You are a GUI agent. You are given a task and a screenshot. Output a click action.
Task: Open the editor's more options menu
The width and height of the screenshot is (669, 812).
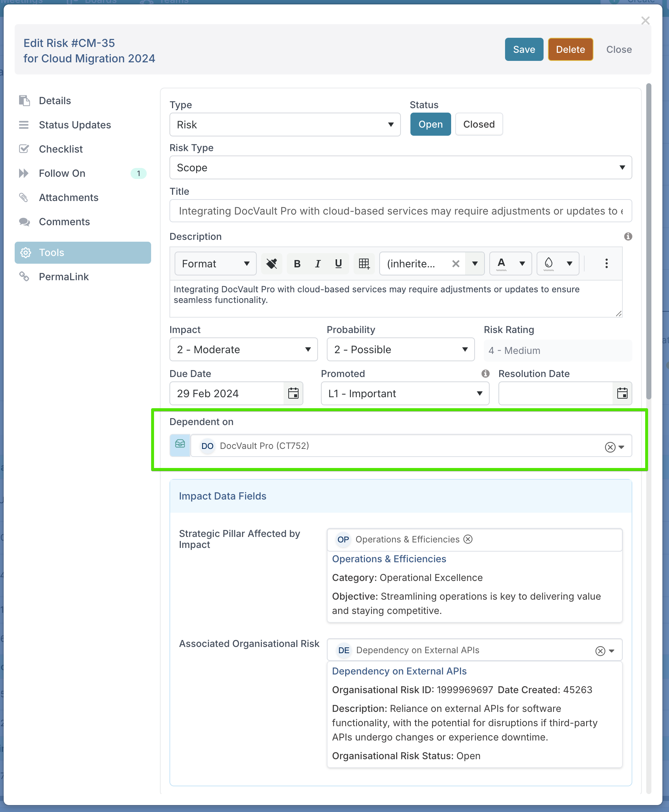[606, 264]
